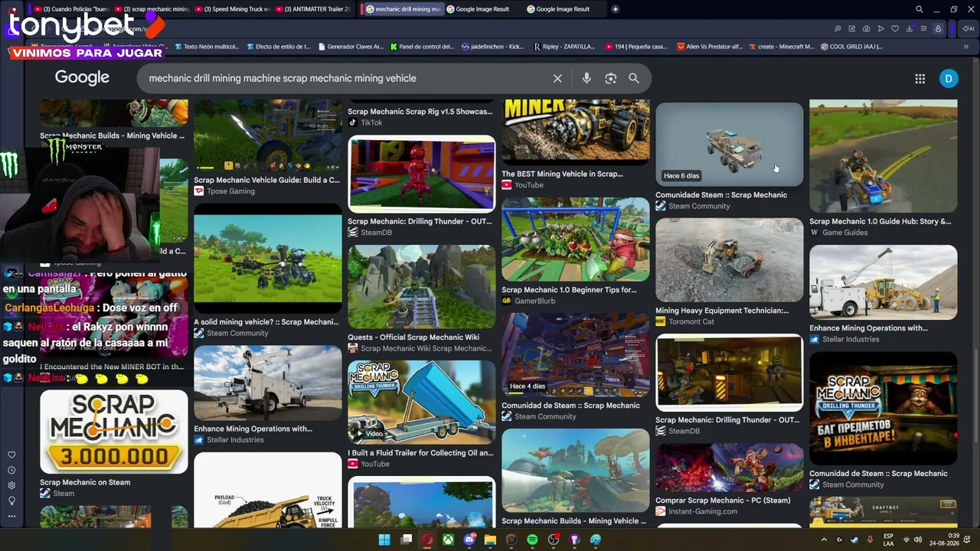
Task: Open 'The BEST Mining Vehicle in Scrap...' result
Action: click(x=576, y=132)
